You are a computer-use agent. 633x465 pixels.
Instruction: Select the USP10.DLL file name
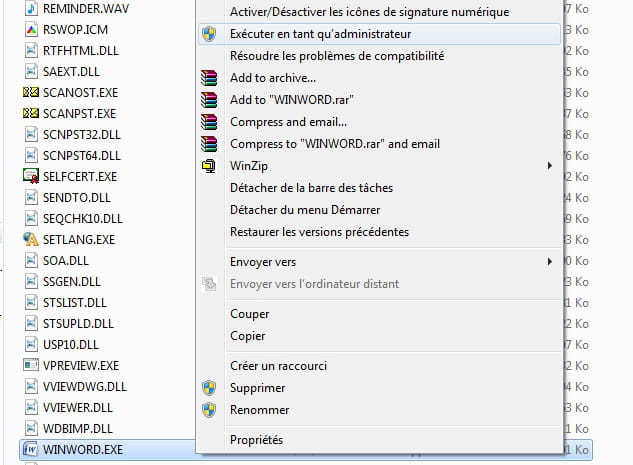(71, 344)
